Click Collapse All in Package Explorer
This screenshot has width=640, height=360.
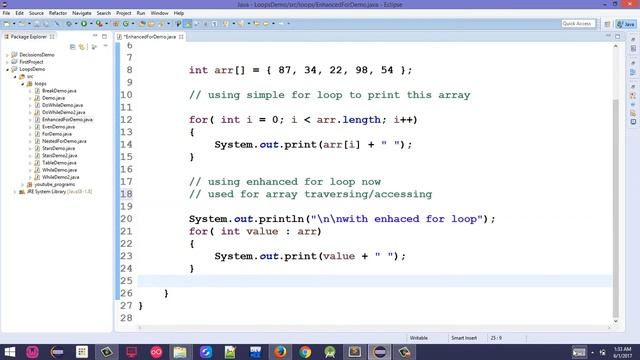click(x=73, y=47)
